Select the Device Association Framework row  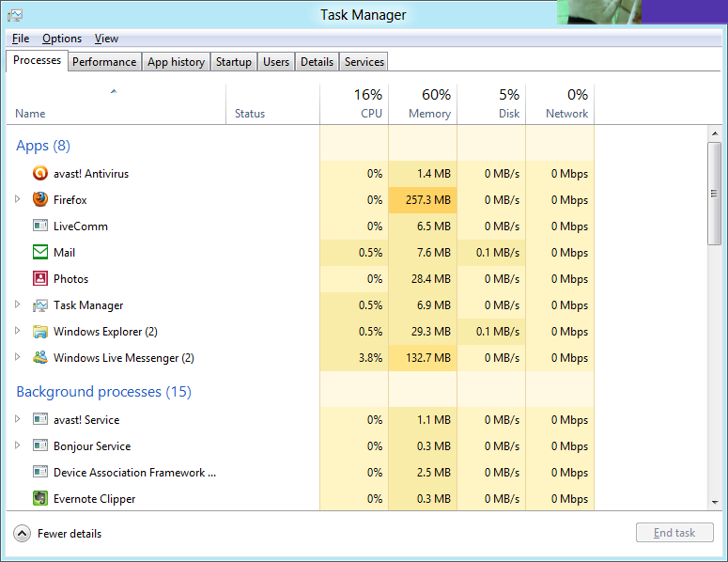click(x=134, y=473)
